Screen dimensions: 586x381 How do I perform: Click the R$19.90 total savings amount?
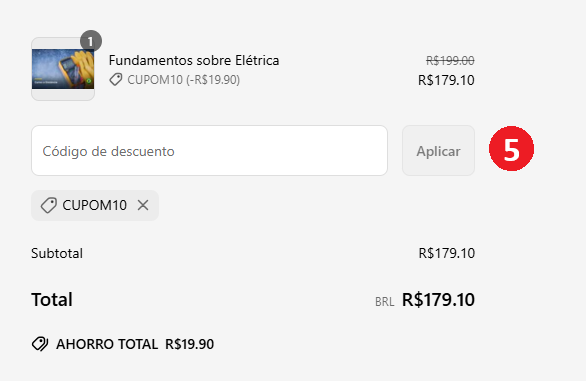click(x=189, y=344)
